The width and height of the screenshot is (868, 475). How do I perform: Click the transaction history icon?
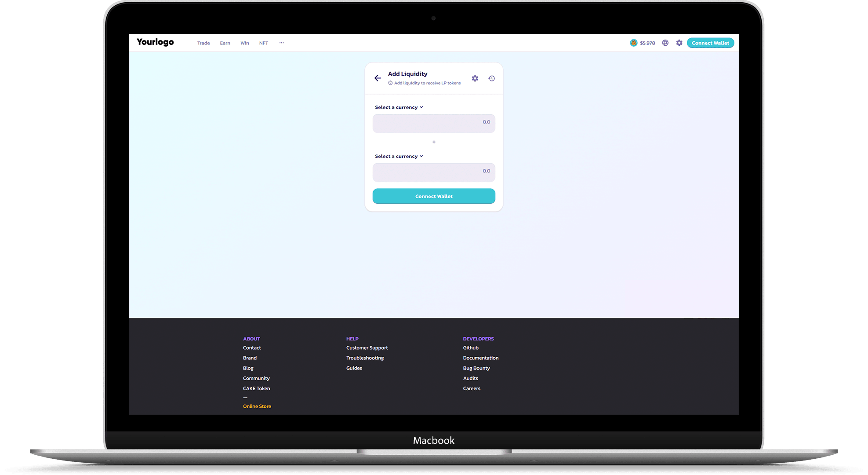[x=491, y=78]
